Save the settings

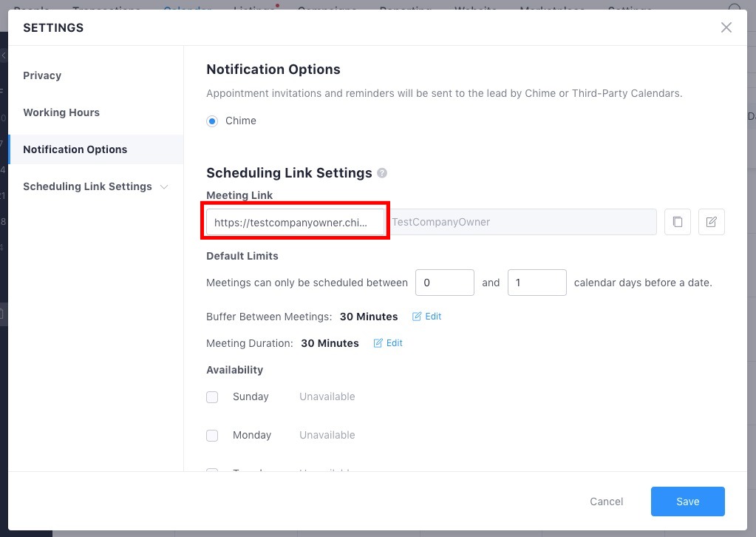click(x=687, y=501)
